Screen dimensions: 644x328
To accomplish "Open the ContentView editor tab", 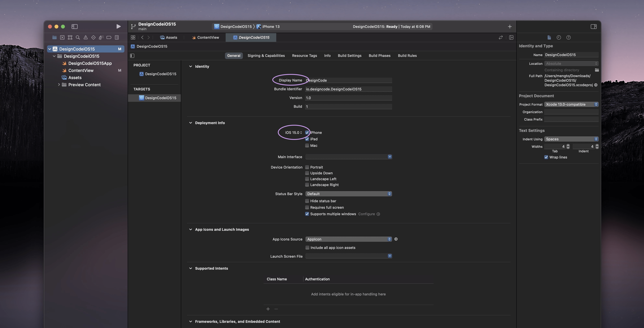I will coord(205,37).
